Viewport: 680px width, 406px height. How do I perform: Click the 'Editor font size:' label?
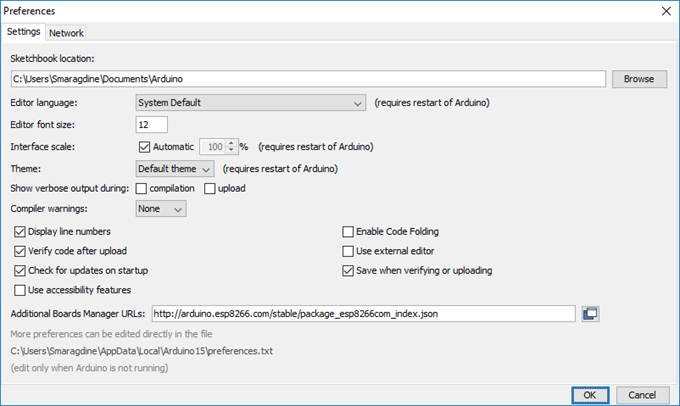pyautogui.click(x=42, y=125)
